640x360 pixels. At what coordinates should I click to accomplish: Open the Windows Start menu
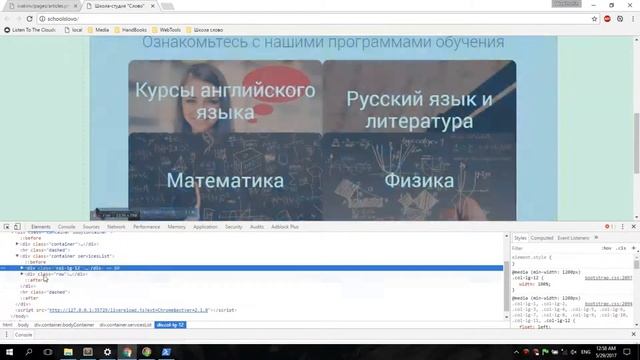9,352
